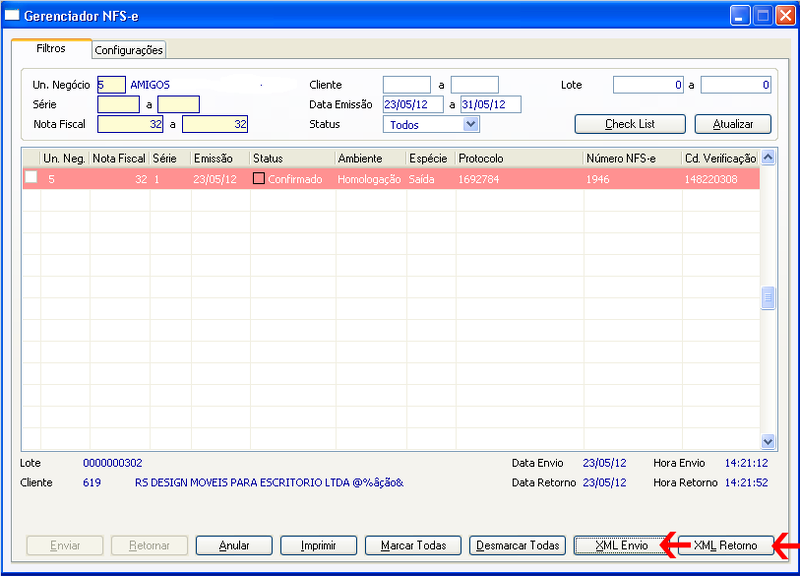Screen dimensions: 800x576
Task: Close the Gerenciador NFS-e window
Action: [786, 16]
